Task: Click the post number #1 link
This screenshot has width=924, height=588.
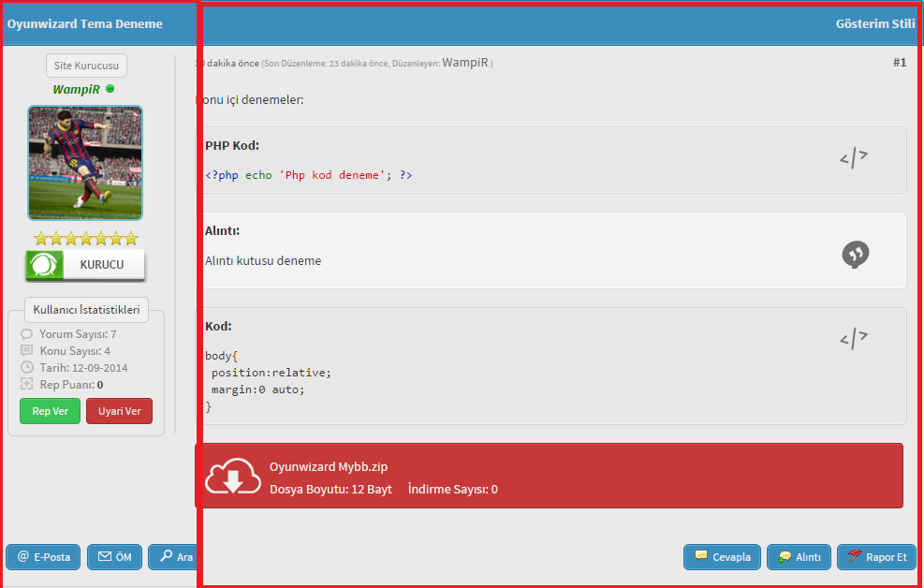Action: (x=900, y=63)
